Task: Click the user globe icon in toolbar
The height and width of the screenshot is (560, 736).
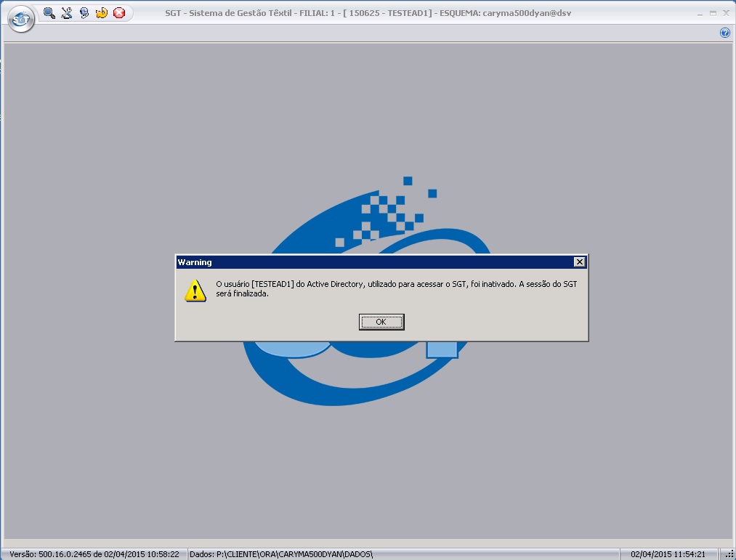Action: 84,12
